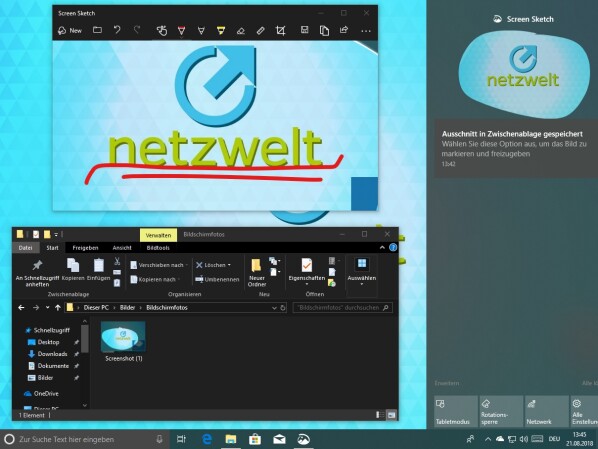
Task: Redo stroke in Screen Sketch
Action: 137,30
